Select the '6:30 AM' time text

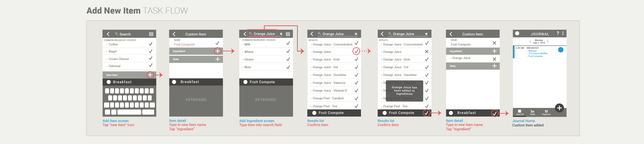tap(520, 48)
